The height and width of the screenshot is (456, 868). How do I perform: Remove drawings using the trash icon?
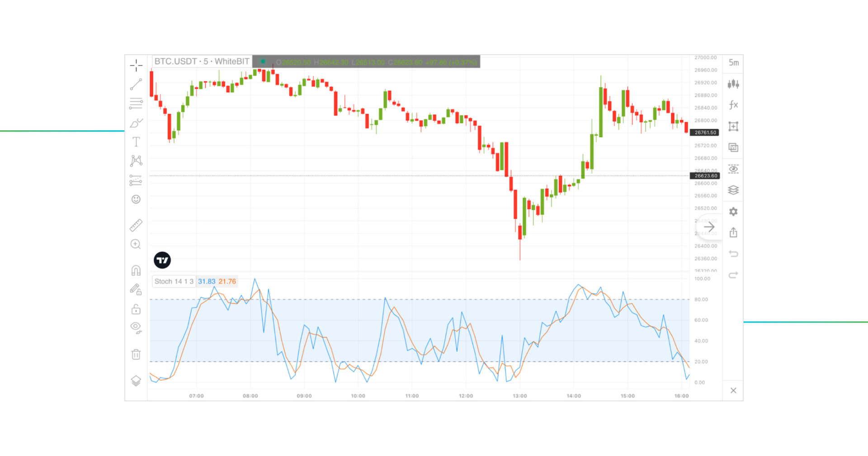click(136, 354)
